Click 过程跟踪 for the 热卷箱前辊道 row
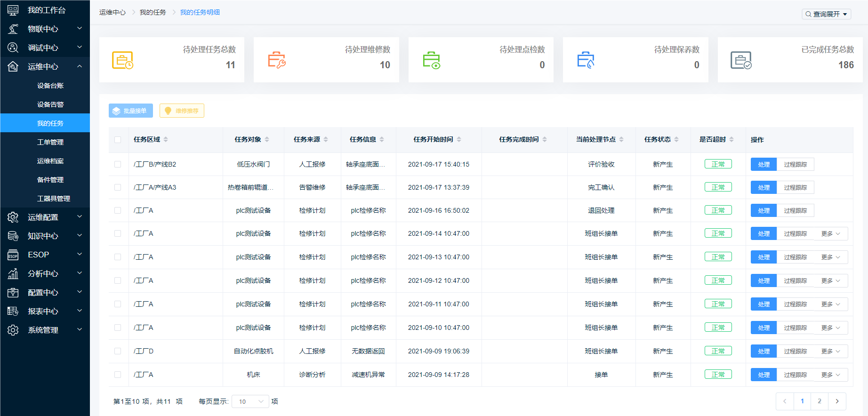 pos(795,187)
